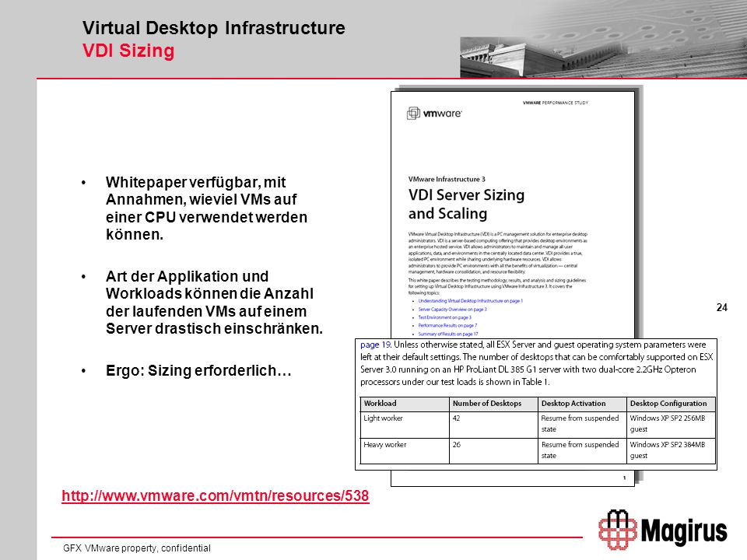The height and width of the screenshot is (560, 747).
Task: Select the 'Virtual Desktop Infrastructure' slide title
Action: (213, 28)
